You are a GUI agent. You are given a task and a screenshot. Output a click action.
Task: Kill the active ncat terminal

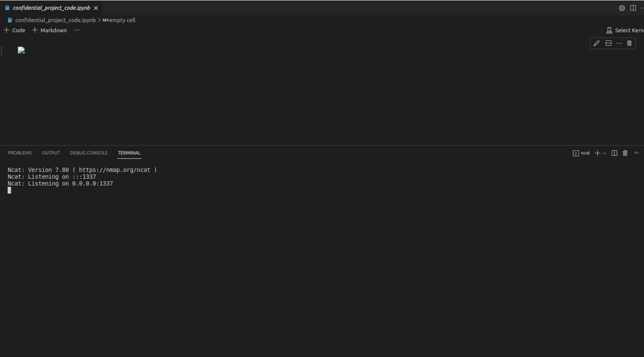(625, 153)
